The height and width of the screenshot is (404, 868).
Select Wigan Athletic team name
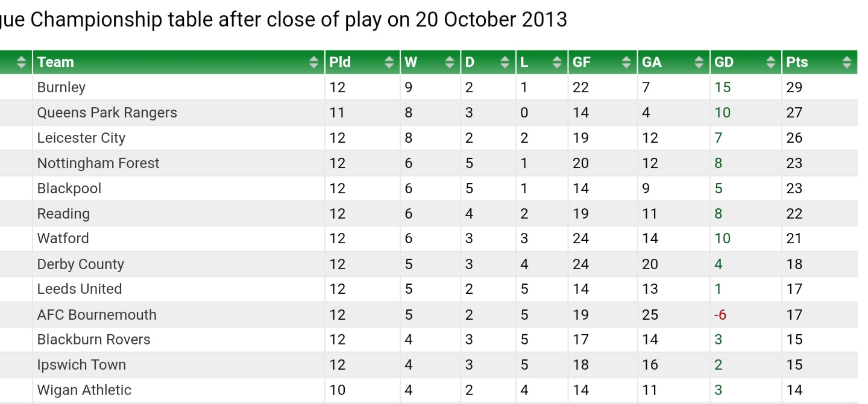pyautogui.click(x=84, y=390)
